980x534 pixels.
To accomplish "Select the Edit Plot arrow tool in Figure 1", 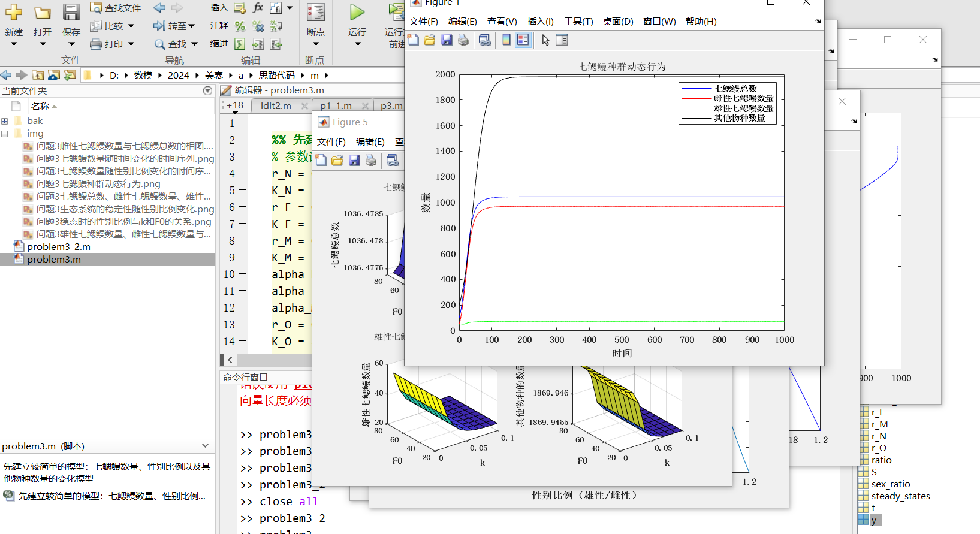I will (545, 40).
